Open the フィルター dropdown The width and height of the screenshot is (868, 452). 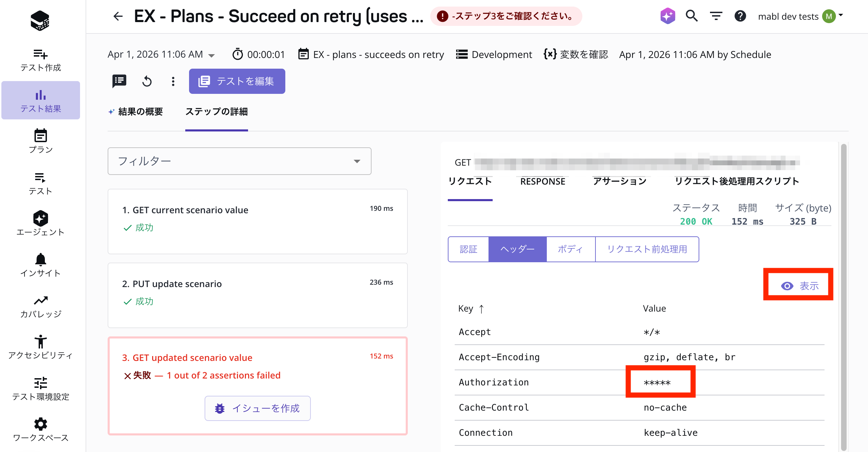pyautogui.click(x=239, y=161)
